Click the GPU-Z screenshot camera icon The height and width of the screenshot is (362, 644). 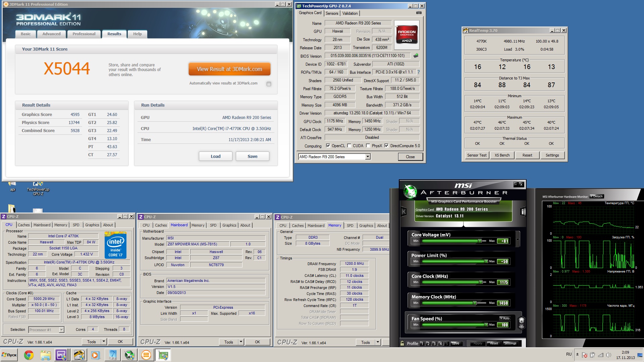click(x=419, y=13)
